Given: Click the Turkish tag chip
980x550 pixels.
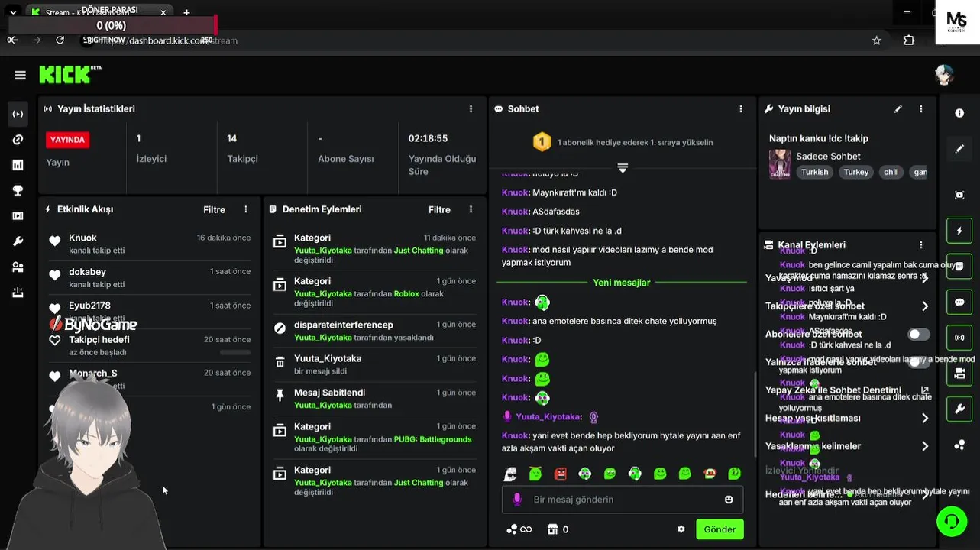Looking at the screenshot, I should tap(814, 172).
